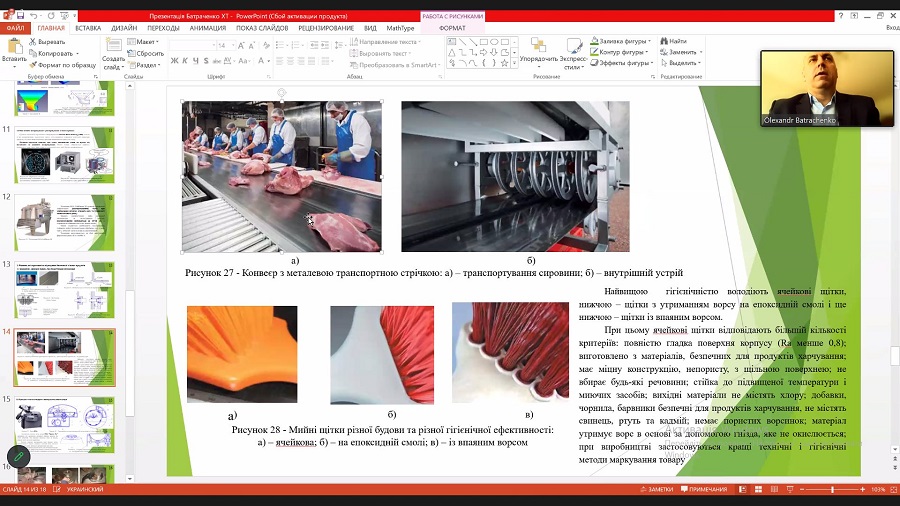Click Reset (Сбросить) slide button

coord(146,53)
